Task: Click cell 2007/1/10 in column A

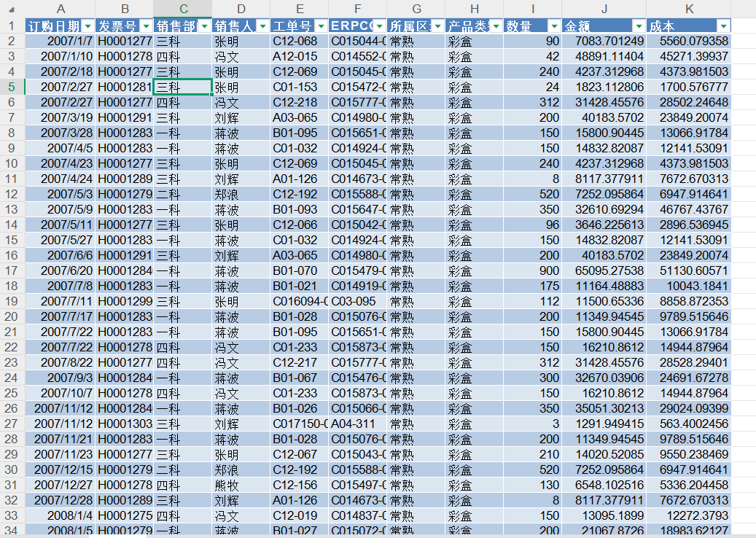Action: [61, 56]
